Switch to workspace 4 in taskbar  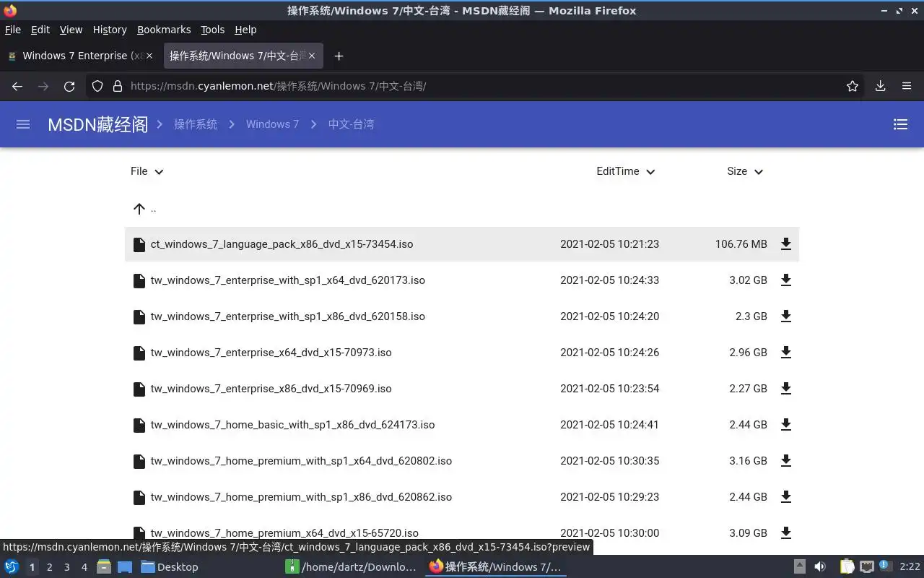click(x=84, y=567)
